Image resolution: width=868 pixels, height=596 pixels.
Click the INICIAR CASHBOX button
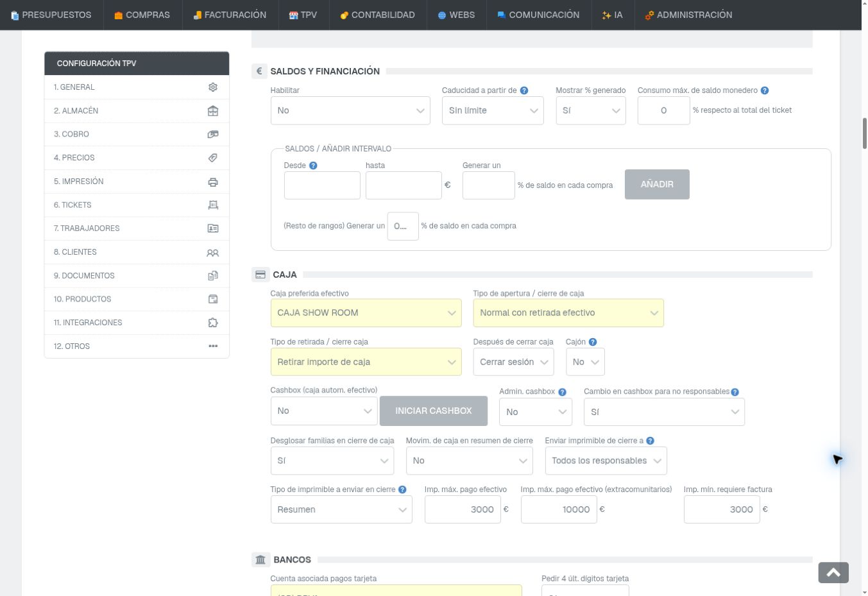point(434,411)
